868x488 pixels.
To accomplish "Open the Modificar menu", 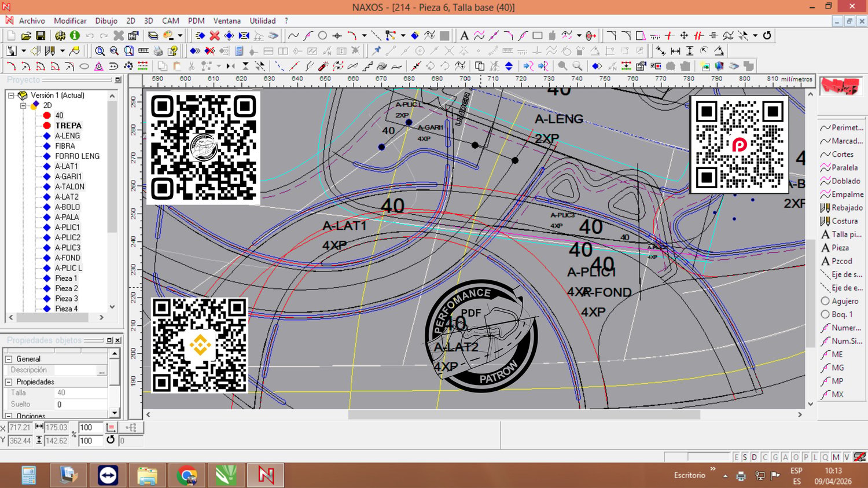I will pos(70,21).
